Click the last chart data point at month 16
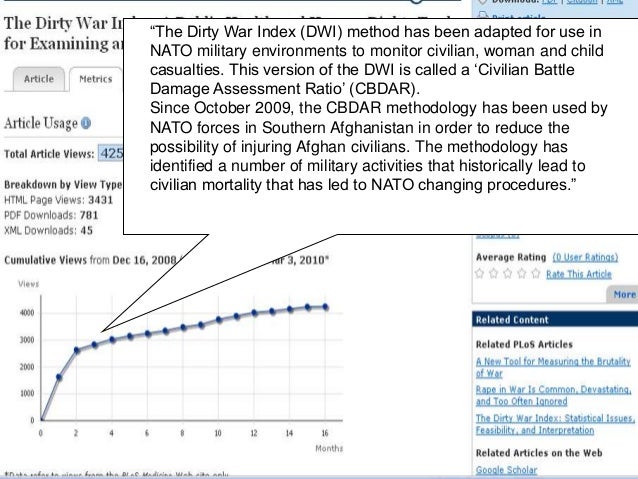This screenshot has height=479, width=638. click(x=325, y=307)
